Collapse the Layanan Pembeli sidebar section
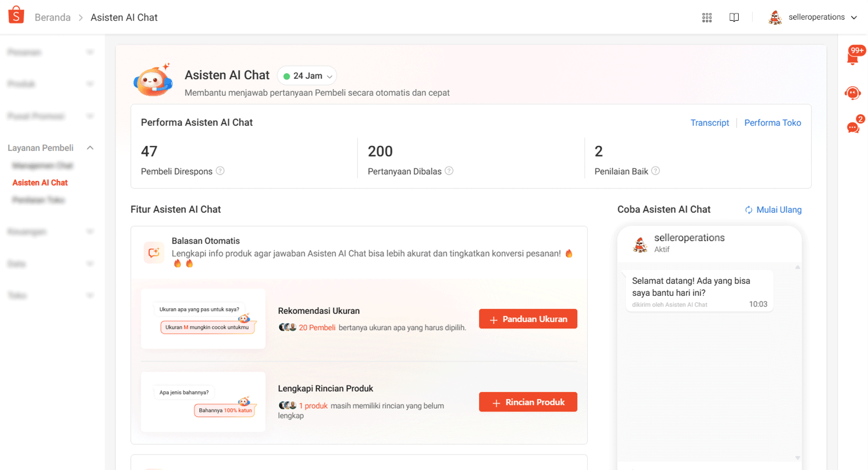 click(90, 148)
